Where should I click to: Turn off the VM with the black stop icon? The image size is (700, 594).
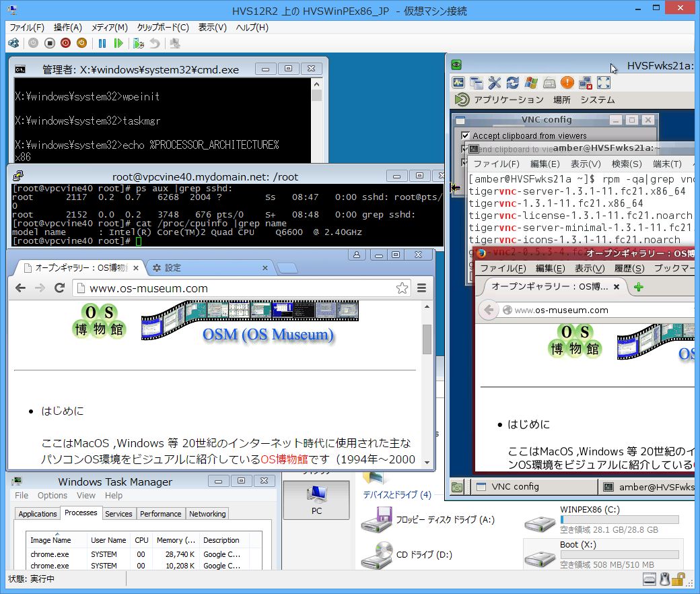[x=50, y=43]
